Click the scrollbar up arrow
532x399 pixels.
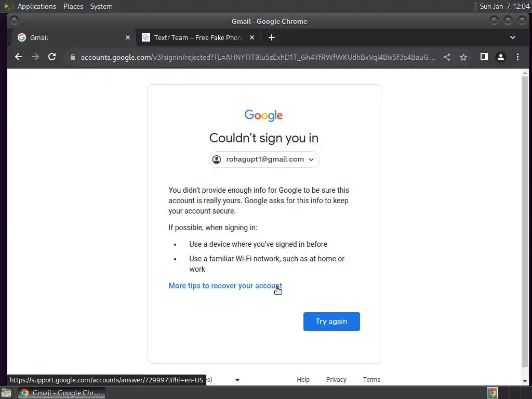point(525,73)
